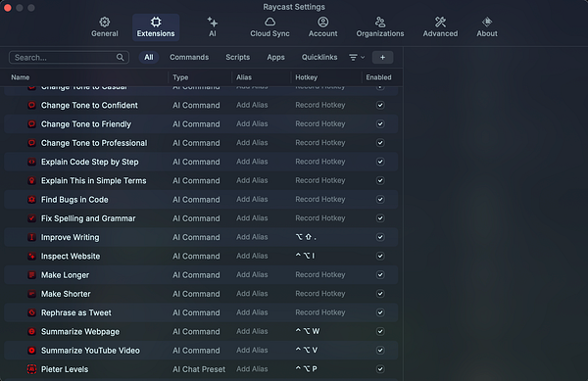Click the Find Bugs in Code icon

click(x=32, y=199)
